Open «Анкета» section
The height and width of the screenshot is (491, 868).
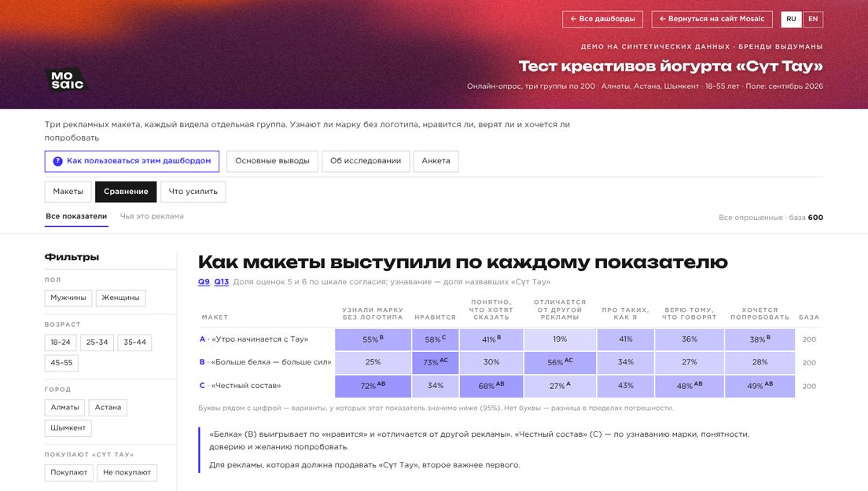pos(436,161)
